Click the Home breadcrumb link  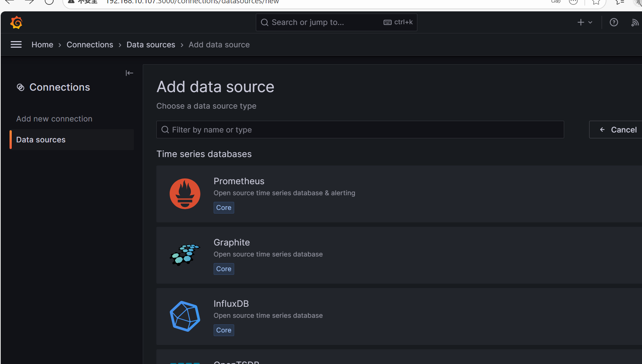point(42,45)
